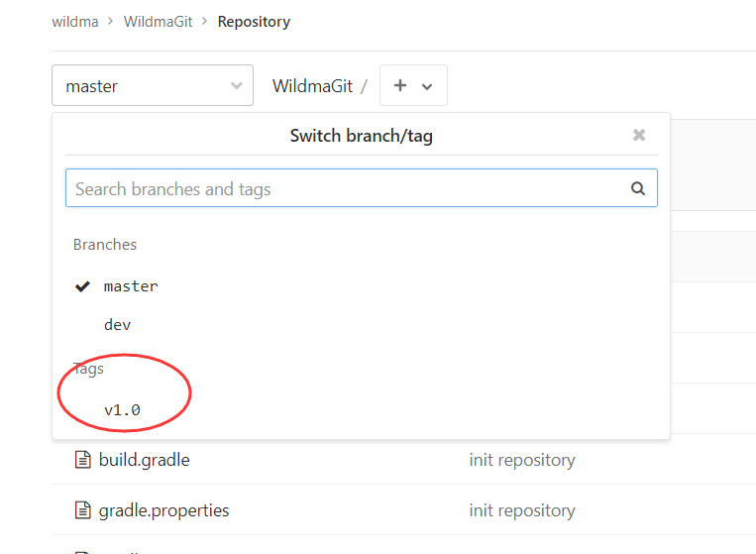Screen dimensions: 756x554
Task: Click the WildmaGit root path link
Action: coord(312,86)
